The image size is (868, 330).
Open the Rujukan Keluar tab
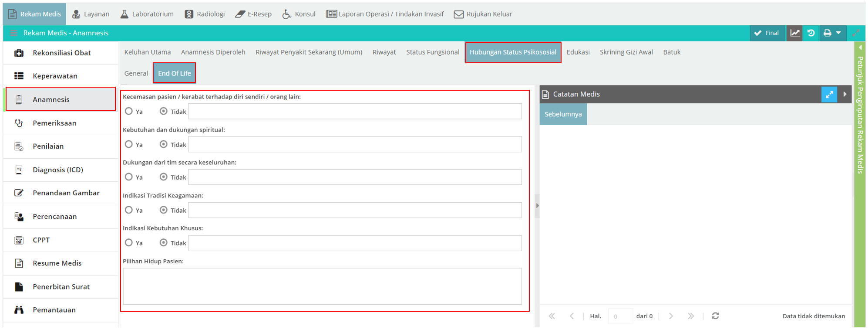coord(483,14)
